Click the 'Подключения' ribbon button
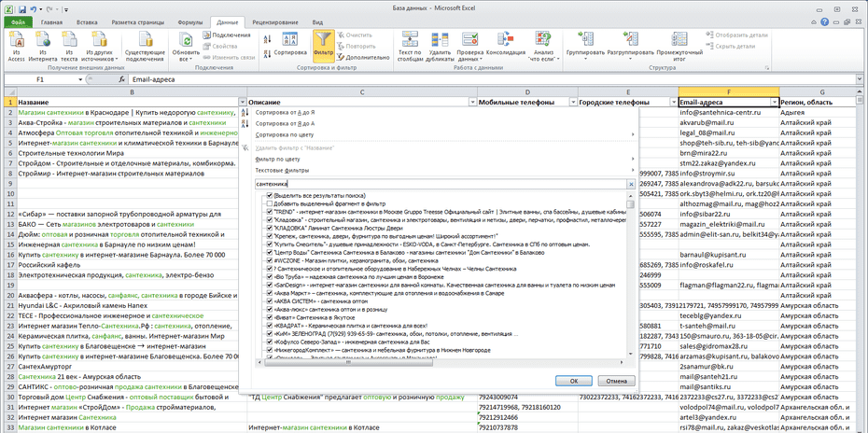Screen dimensions: 868x433 point(226,35)
